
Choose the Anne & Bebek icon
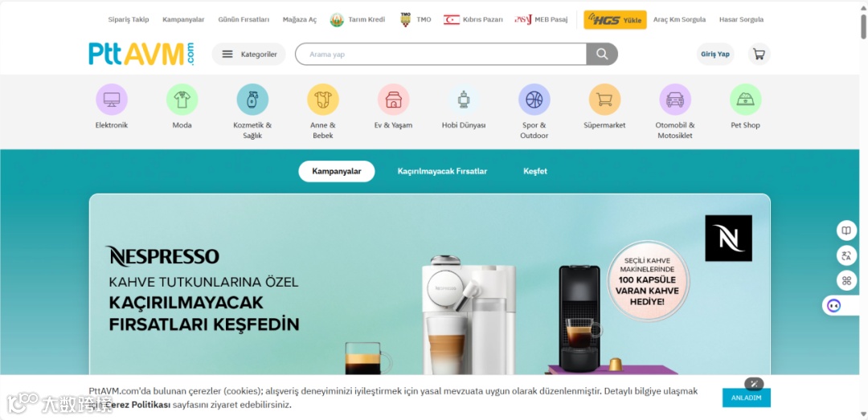[x=323, y=100]
